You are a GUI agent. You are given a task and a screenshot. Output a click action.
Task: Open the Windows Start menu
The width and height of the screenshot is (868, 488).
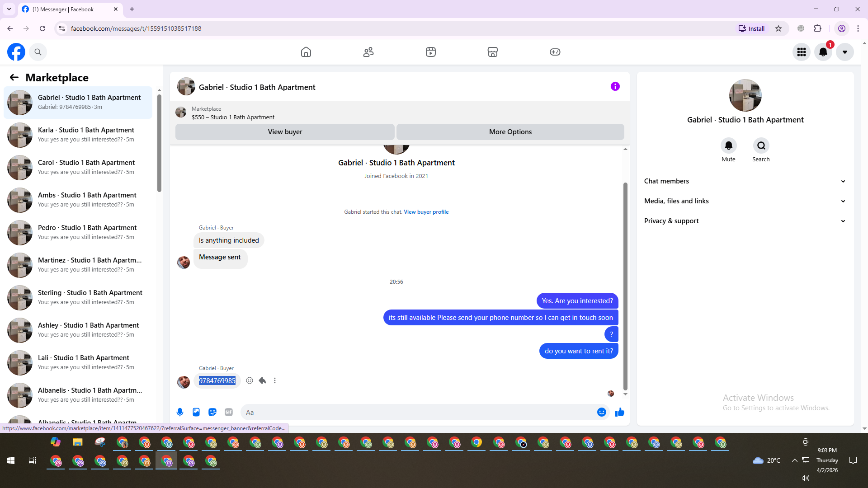[x=11, y=460]
